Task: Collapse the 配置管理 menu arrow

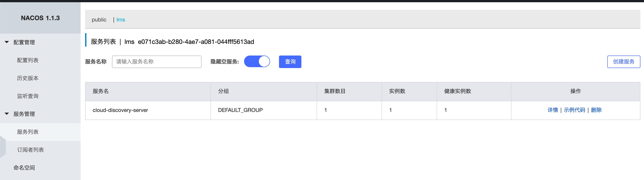Action: pyautogui.click(x=7, y=42)
